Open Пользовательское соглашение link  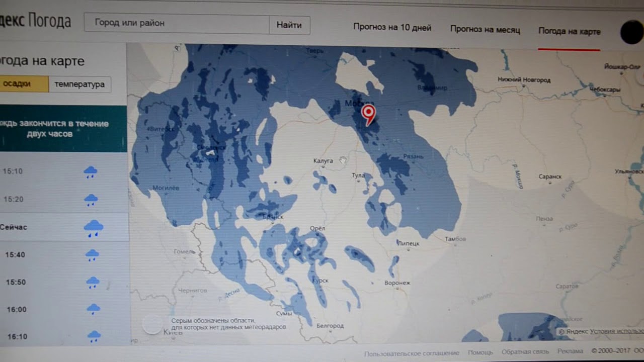(412, 353)
